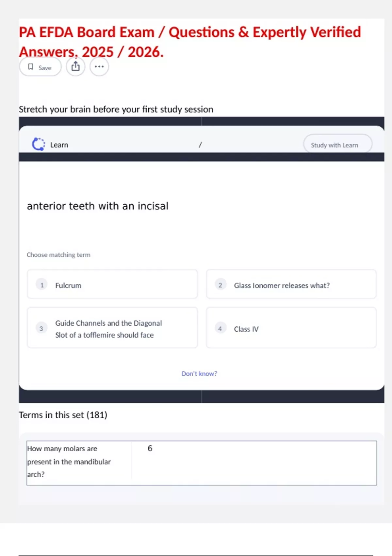392x556 pixels.
Task: Click number 4 badge beside Class IV
Action: pos(220,328)
